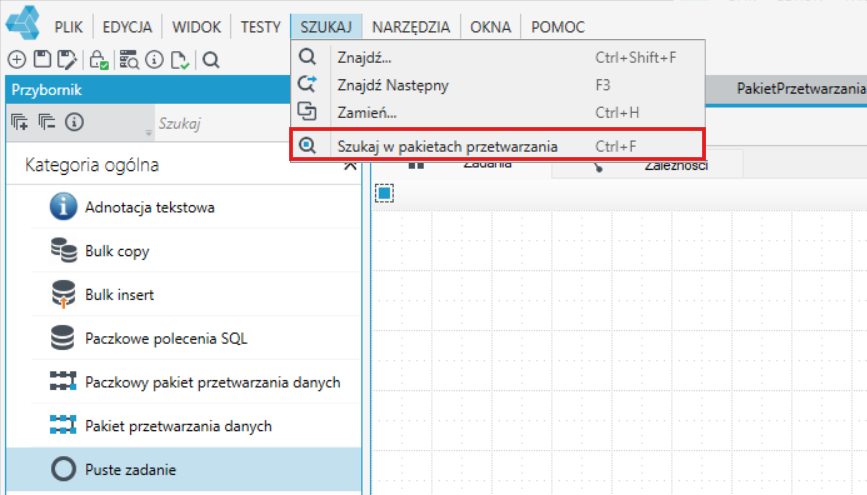Open the OKNA menu

(x=490, y=27)
